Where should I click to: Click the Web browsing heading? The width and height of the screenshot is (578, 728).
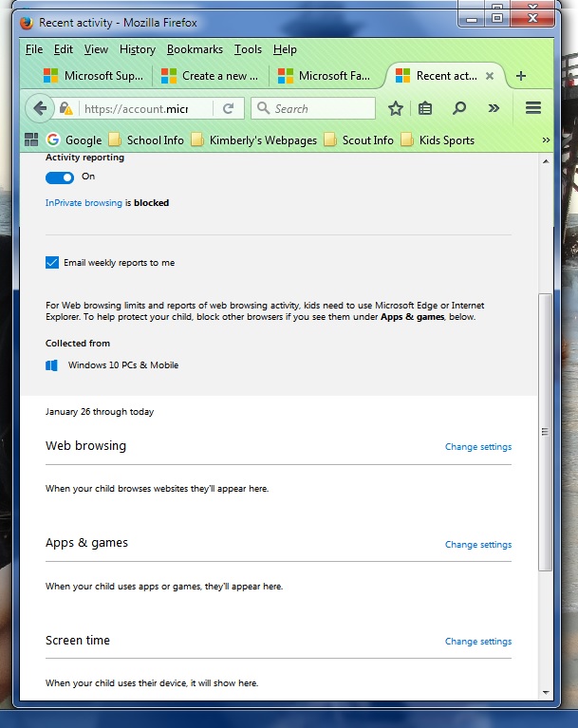pos(85,446)
